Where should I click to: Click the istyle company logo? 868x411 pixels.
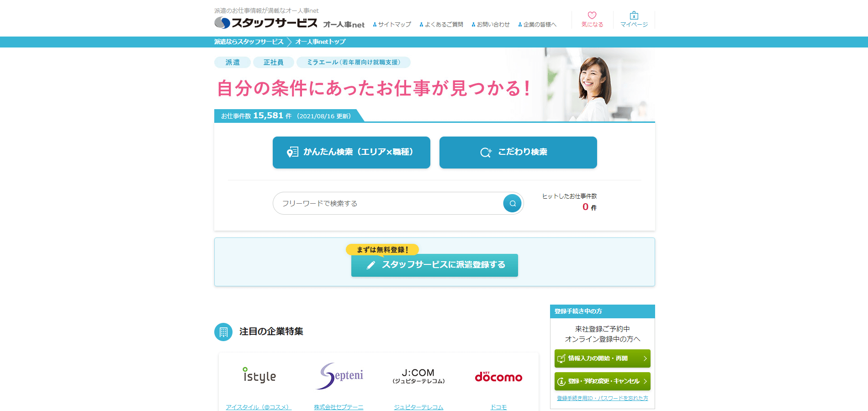point(259,376)
